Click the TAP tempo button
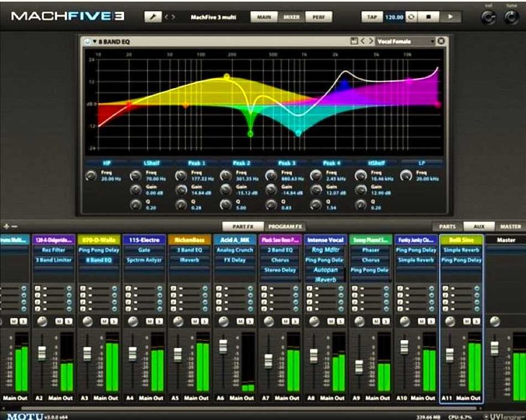The width and height of the screenshot is (526, 420). click(x=372, y=17)
